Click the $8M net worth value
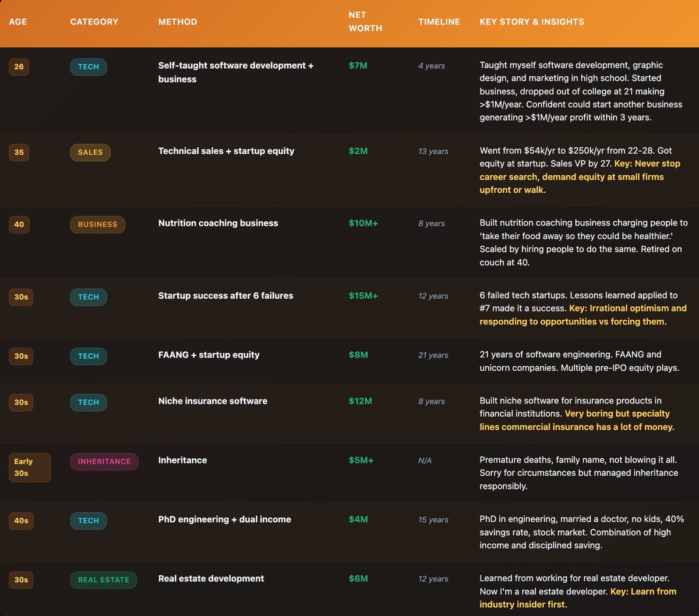 [358, 355]
